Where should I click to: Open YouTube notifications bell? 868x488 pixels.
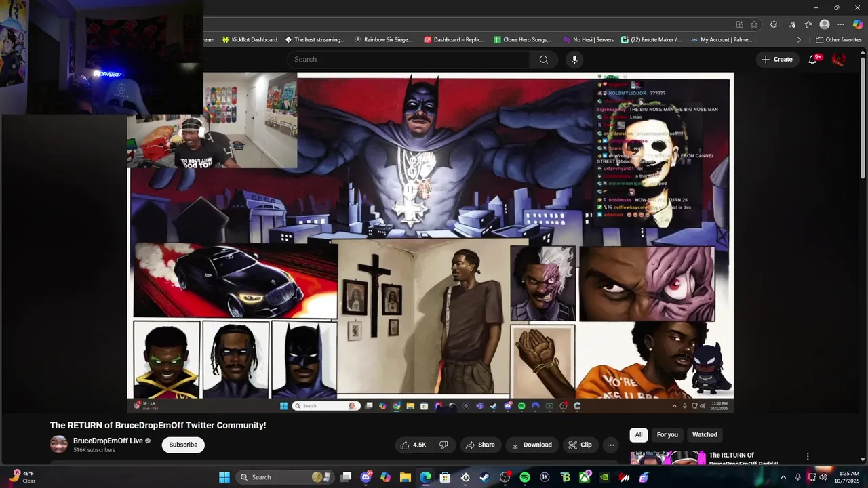point(812,60)
